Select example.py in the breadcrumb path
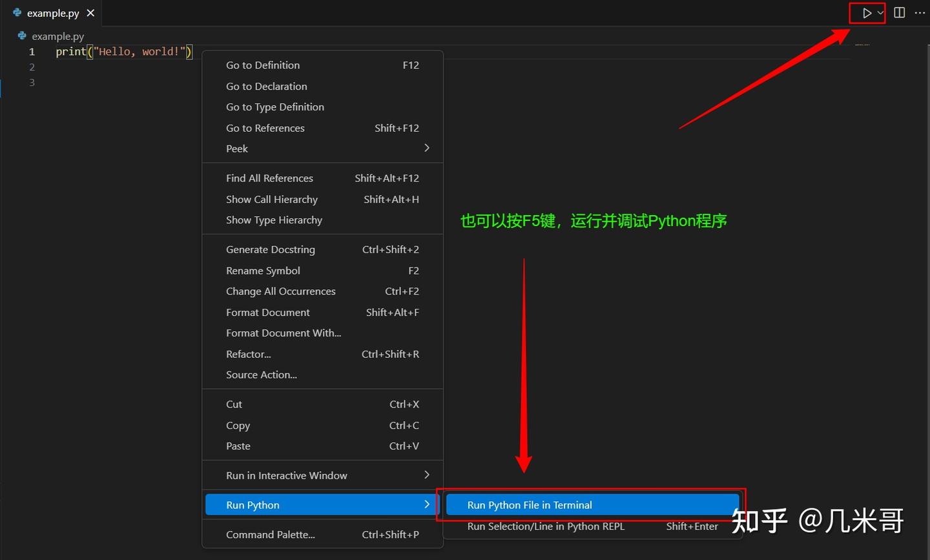Screen dimensions: 930x560 pyautogui.click(x=58, y=36)
